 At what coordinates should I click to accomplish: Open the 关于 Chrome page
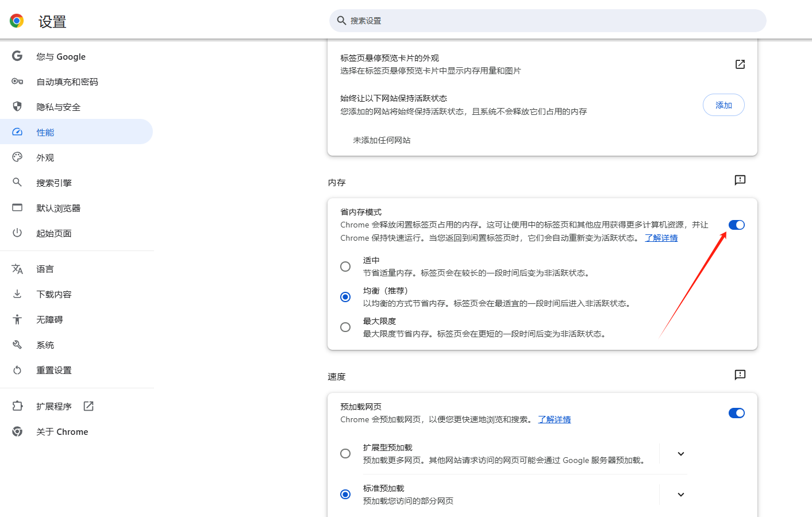76,431
